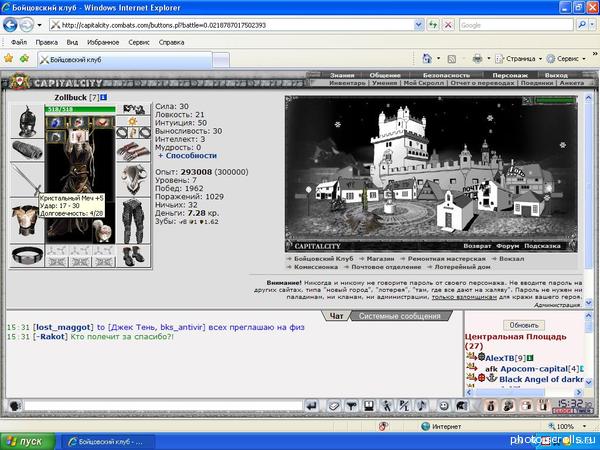The image size is (600, 450).
Task: Click the Add to Favorites icon
Action: (24, 59)
